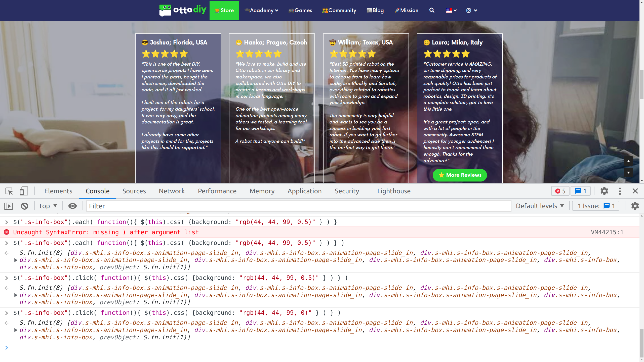Click the red error count badge
Image resolution: width=644 pixels, height=362 pixels.
tap(560, 191)
